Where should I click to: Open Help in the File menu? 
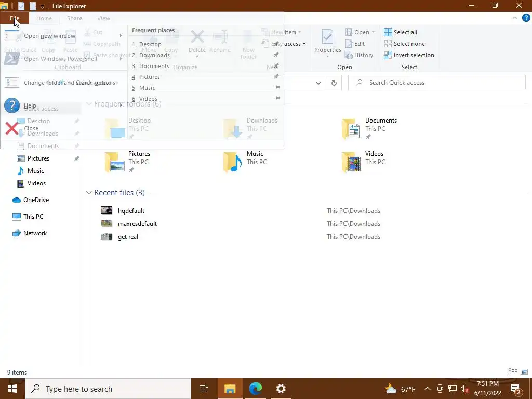click(64, 105)
